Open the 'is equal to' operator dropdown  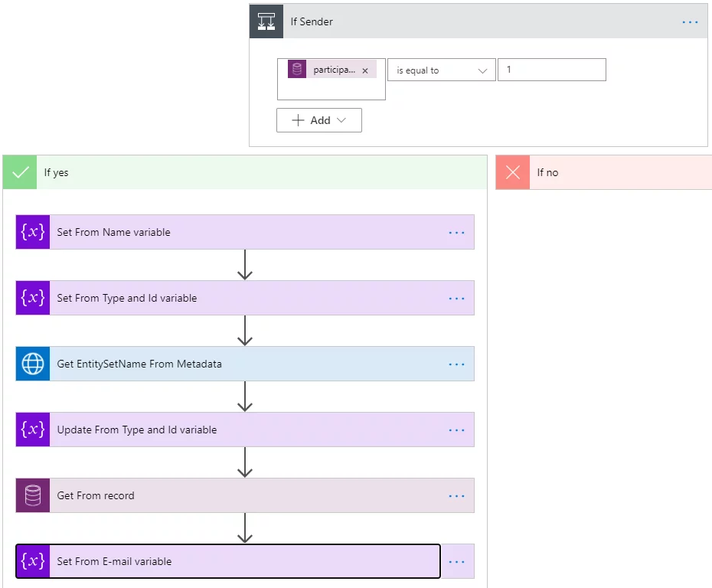pyautogui.click(x=442, y=70)
